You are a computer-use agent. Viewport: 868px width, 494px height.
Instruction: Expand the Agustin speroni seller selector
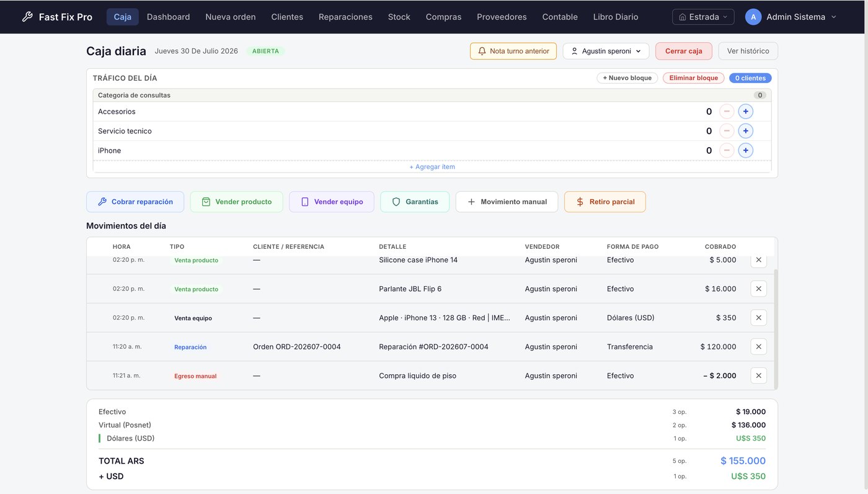(606, 51)
